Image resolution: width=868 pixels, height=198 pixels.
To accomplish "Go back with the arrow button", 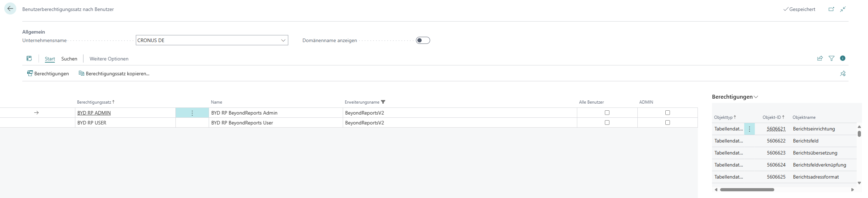I will click(10, 9).
